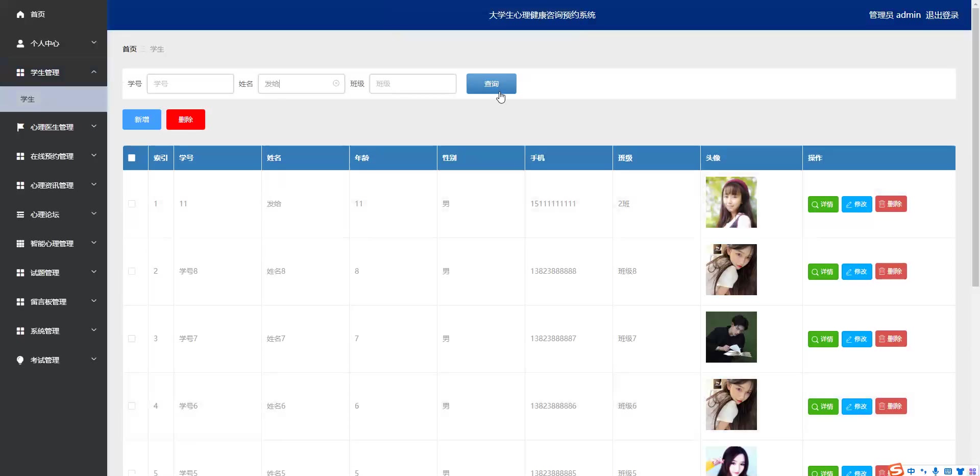The height and width of the screenshot is (476, 980).
Task: Click 删除 for student 姓名6
Action: tap(891, 406)
